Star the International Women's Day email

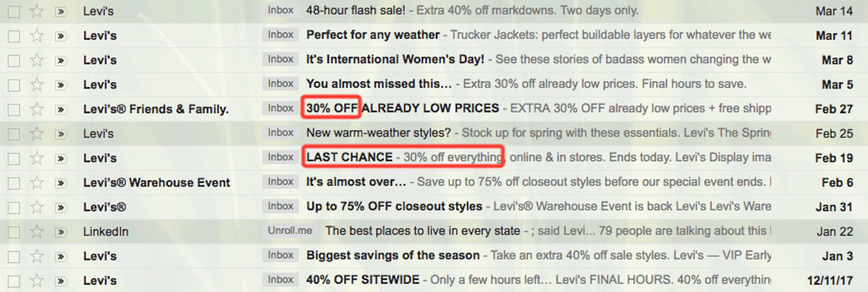coord(37,60)
